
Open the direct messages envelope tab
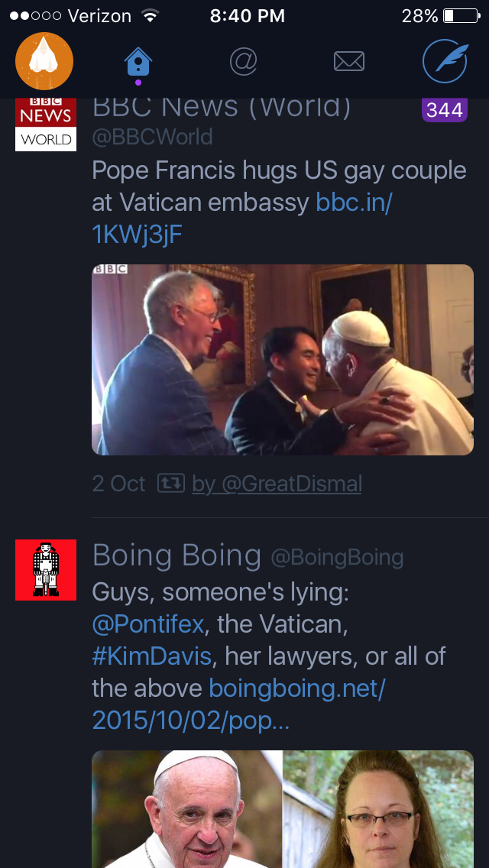click(349, 62)
